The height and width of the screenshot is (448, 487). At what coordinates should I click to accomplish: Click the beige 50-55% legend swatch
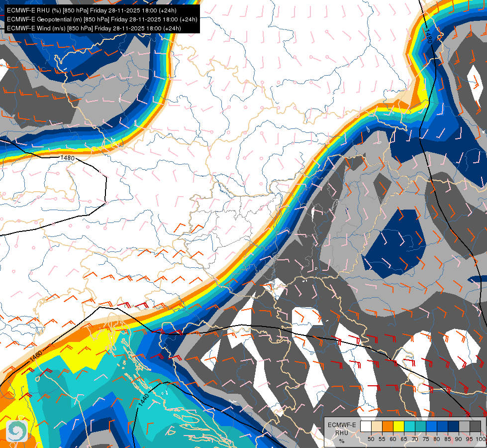click(377, 426)
